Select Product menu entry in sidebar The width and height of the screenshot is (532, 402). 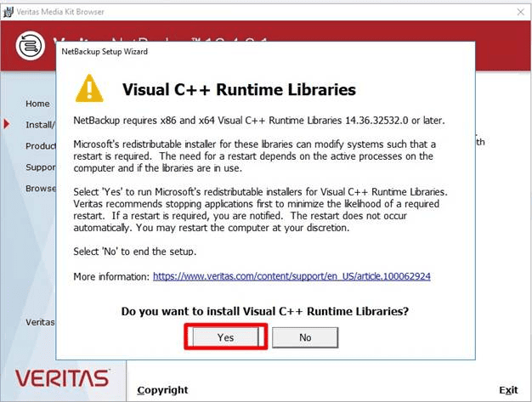[x=41, y=146]
